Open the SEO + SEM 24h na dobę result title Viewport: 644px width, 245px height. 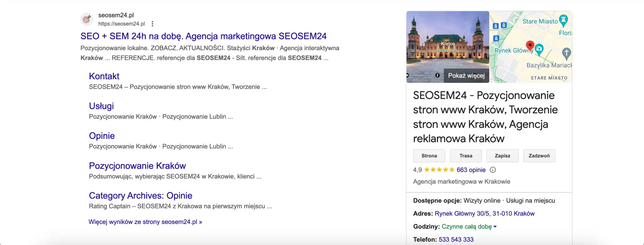(203, 36)
